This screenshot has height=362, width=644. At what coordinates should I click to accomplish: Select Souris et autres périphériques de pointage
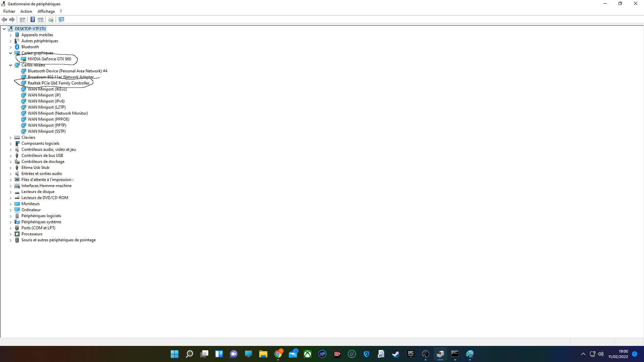(58, 240)
